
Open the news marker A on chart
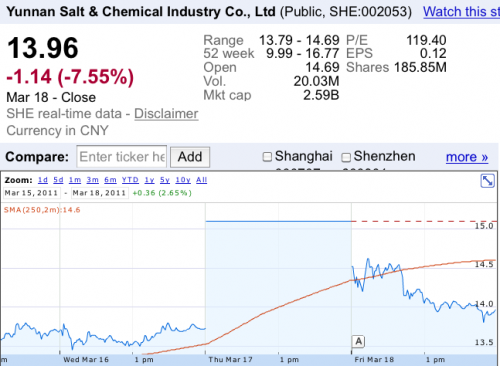[358, 341]
